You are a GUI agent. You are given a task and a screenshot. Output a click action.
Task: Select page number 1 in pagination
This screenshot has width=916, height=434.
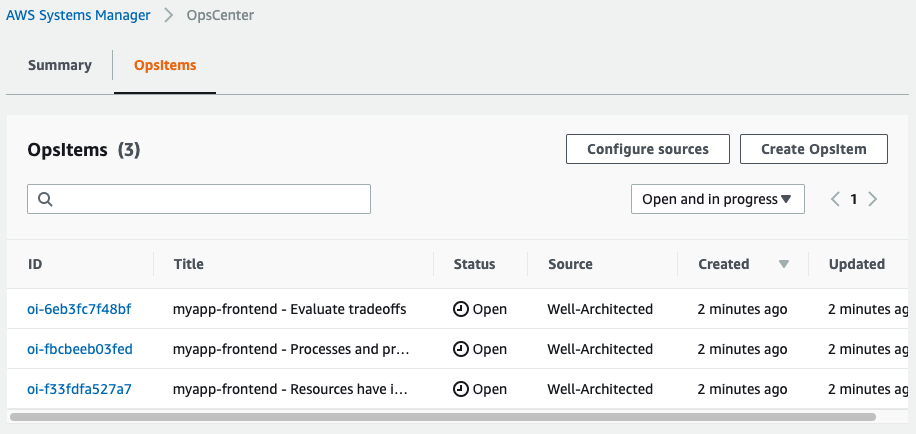[x=853, y=199]
